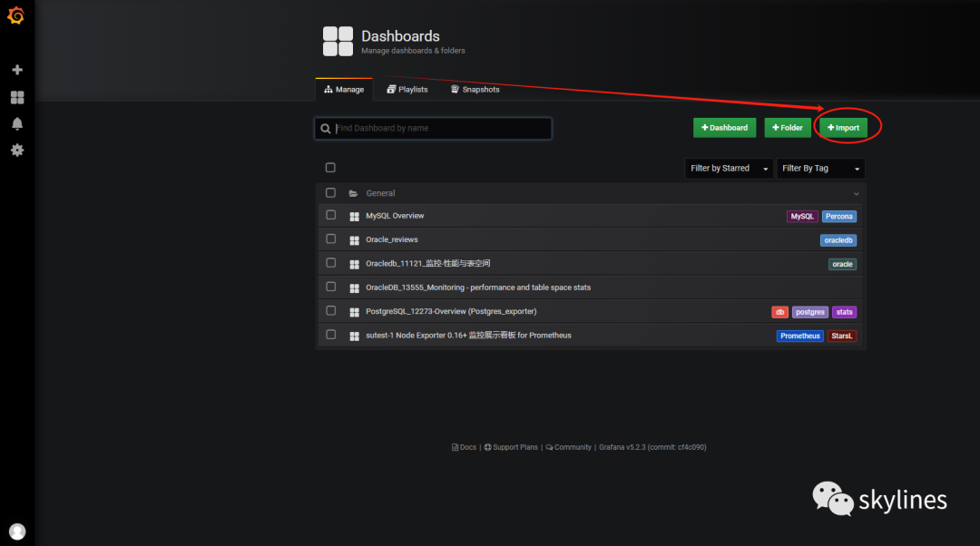Switch to the Manage tab
Screen dimensions: 980x546
pyautogui.click(x=344, y=89)
